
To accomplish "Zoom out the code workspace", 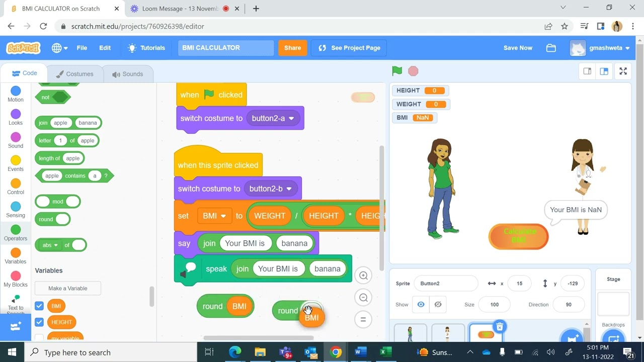I will coord(363,298).
